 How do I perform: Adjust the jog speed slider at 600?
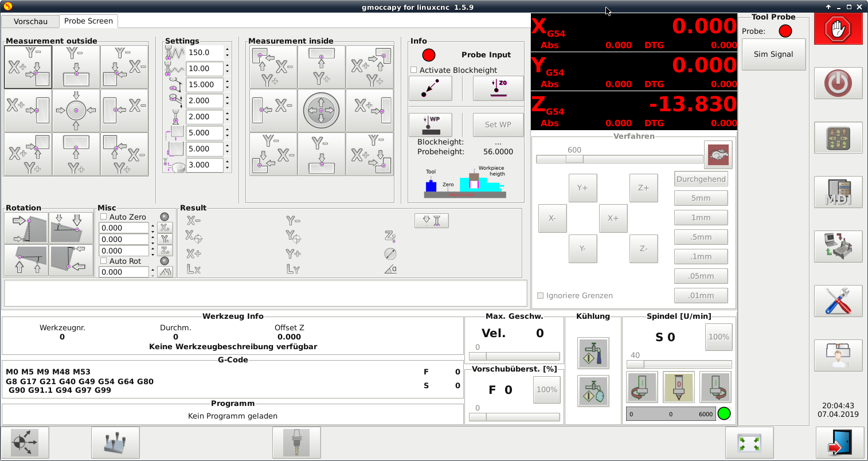[574, 159]
